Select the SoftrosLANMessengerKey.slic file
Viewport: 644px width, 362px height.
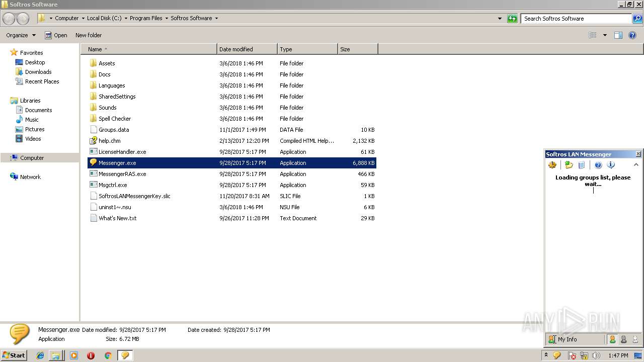[232, 196]
